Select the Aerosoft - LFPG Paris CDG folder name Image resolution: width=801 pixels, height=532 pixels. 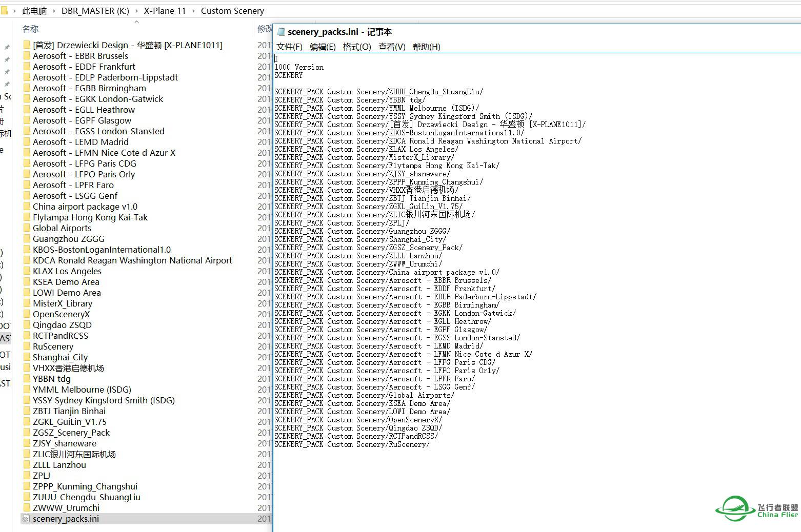coord(85,163)
